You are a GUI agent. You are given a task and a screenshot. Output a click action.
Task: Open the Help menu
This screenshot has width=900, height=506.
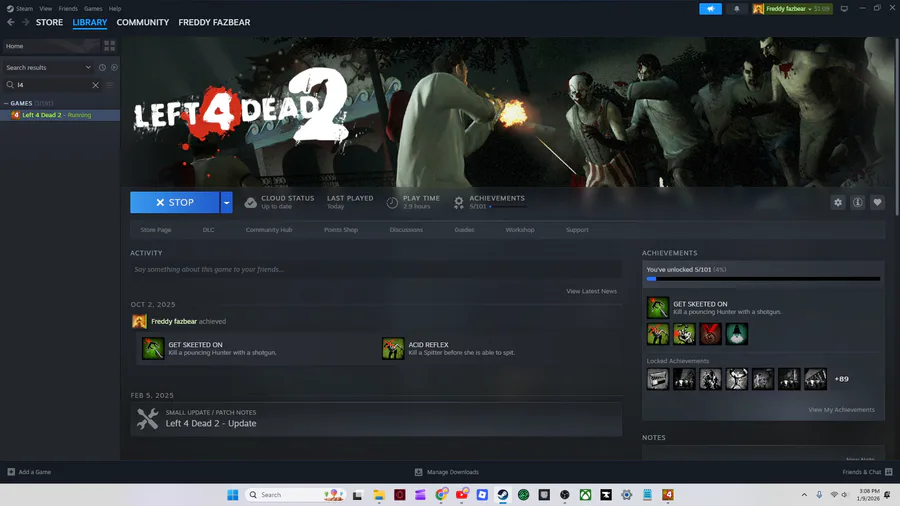pyautogui.click(x=115, y=9)
